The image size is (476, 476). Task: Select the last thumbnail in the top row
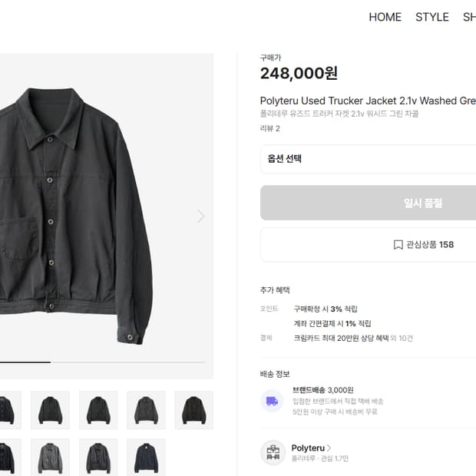(x=193, y=410)
